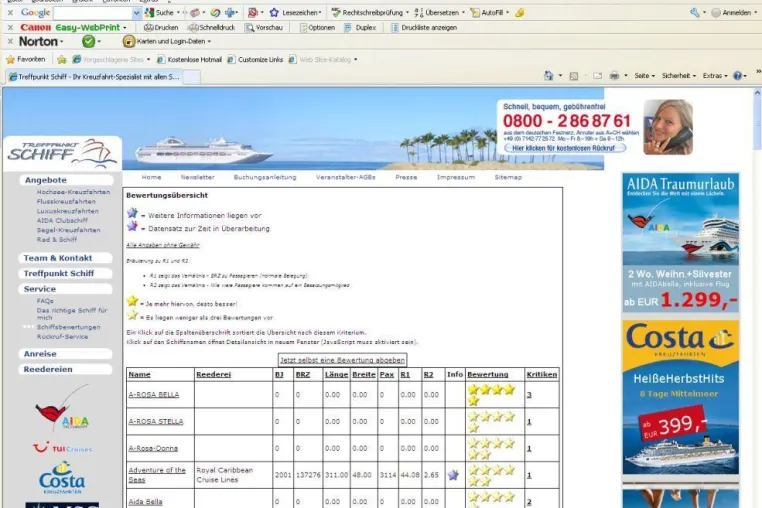
Task: Expand the Web Slice-Katalog dropdown
Action: coord(356,60)
